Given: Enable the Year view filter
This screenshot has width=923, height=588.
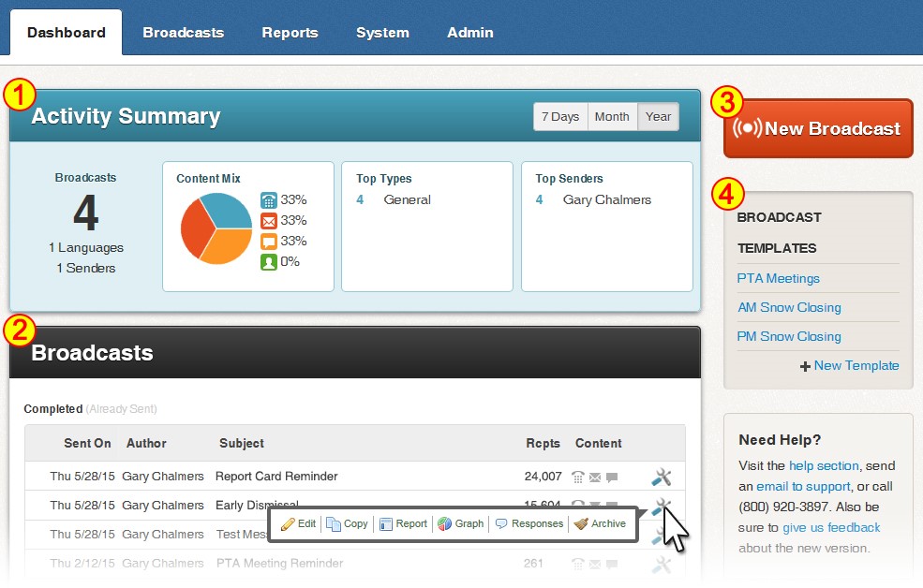Looking at the screenshot, I should coord(658,116).
